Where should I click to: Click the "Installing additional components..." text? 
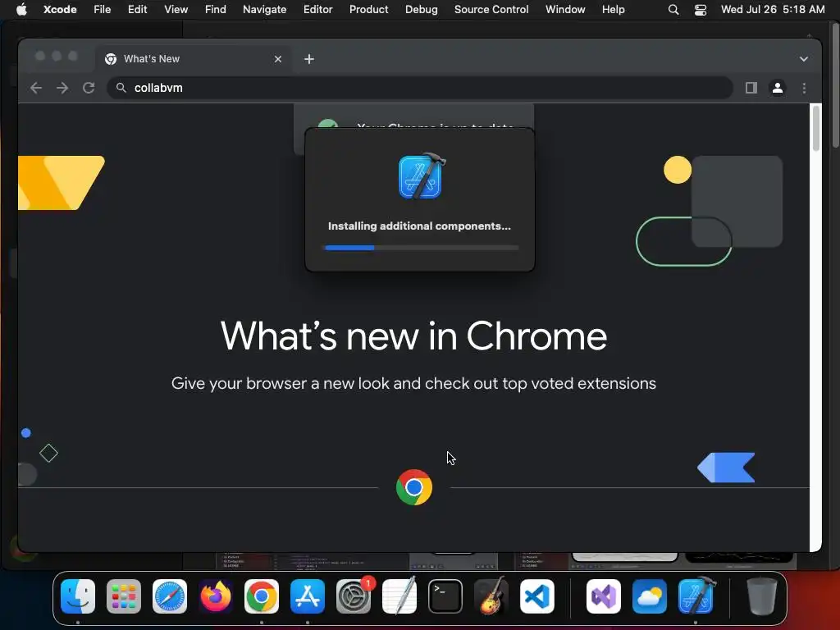[419, 226]
